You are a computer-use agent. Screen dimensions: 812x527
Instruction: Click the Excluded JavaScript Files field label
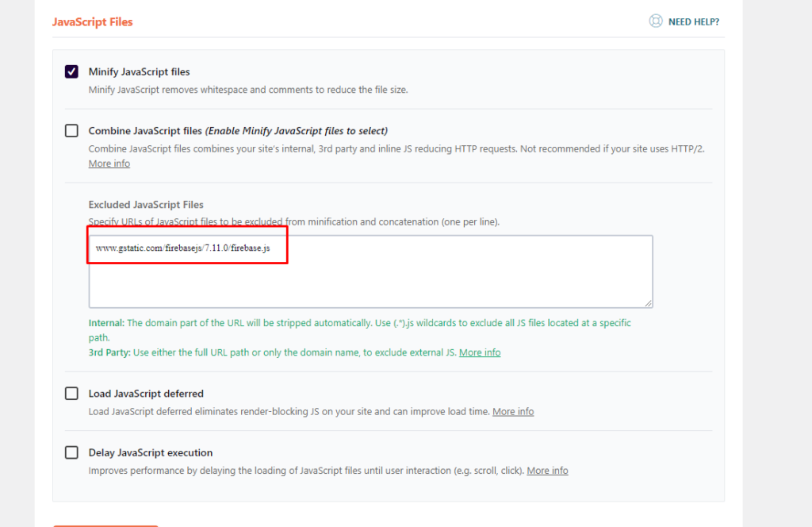146,205
